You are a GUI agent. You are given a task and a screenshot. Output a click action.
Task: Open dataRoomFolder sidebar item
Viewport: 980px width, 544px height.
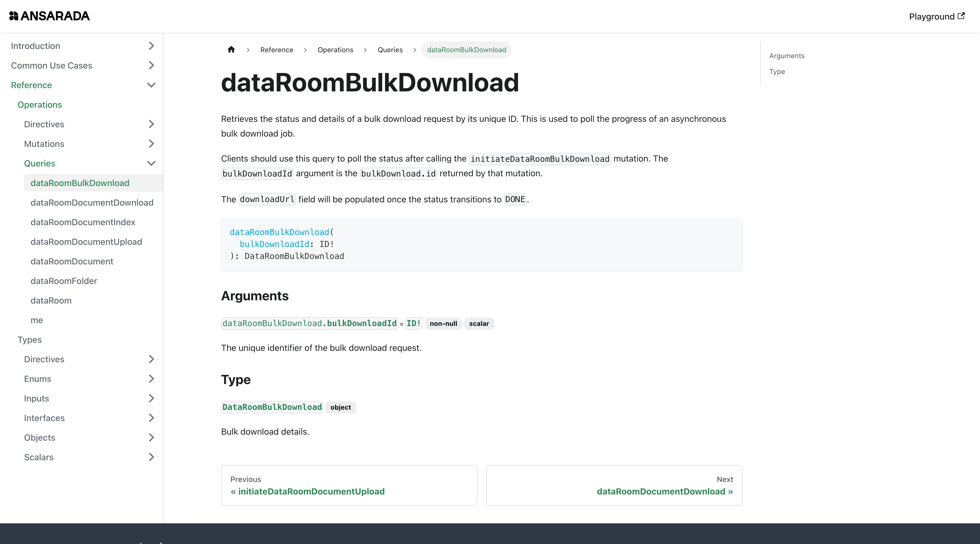(x=93, y=281)
